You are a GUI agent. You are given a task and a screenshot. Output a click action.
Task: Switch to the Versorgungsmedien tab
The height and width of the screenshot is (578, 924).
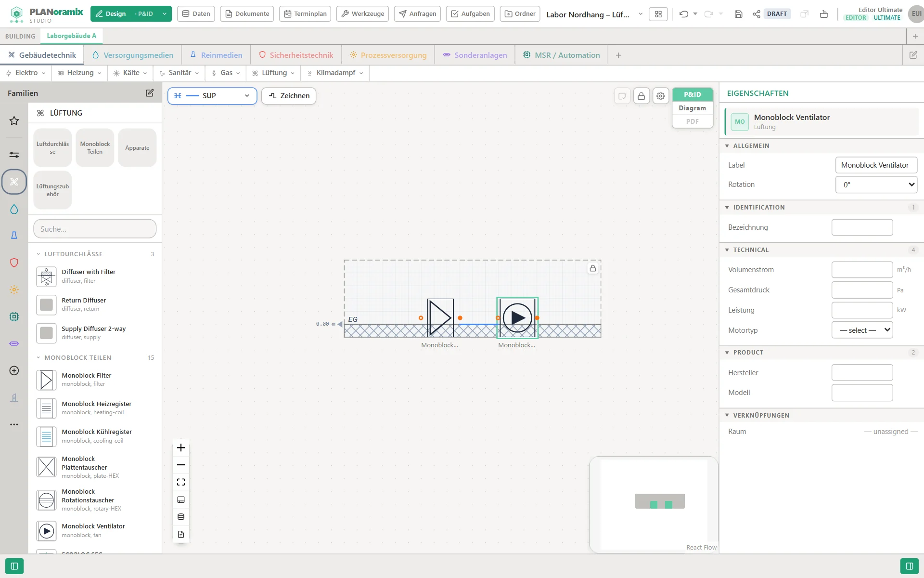click(133, 55)
